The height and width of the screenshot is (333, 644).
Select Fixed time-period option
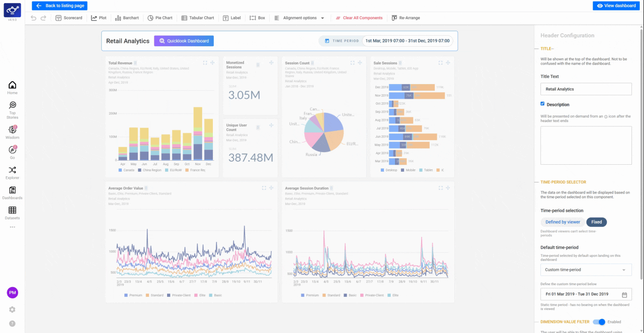[596, 222]
